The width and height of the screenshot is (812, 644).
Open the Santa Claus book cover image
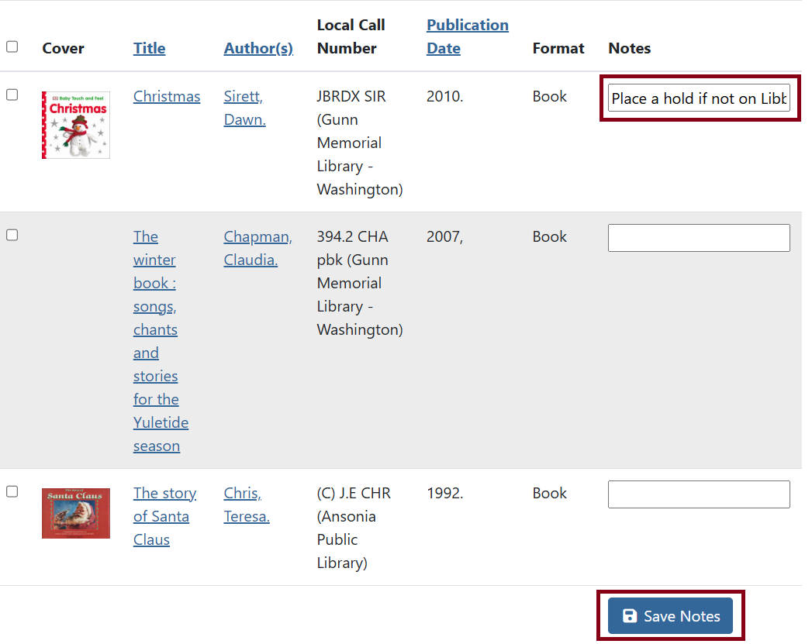[75, 513]
